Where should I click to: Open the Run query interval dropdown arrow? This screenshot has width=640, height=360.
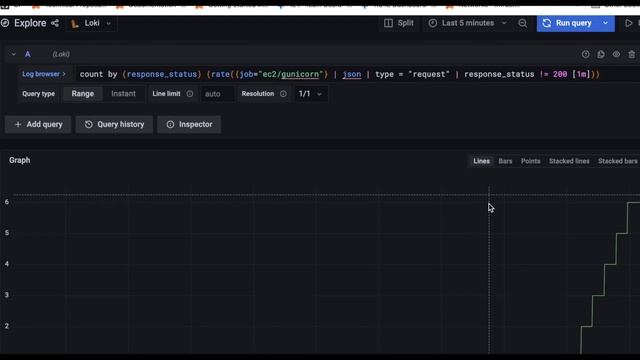[606, 23]
